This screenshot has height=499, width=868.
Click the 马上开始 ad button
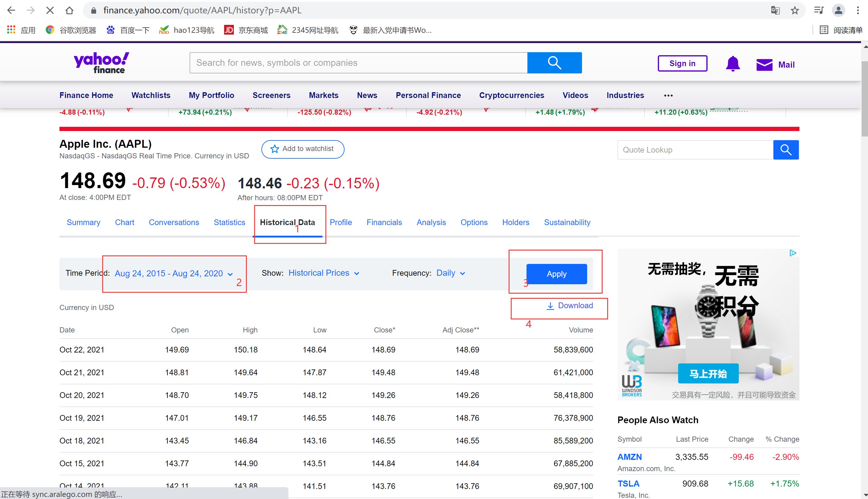[x=708, y=373]
